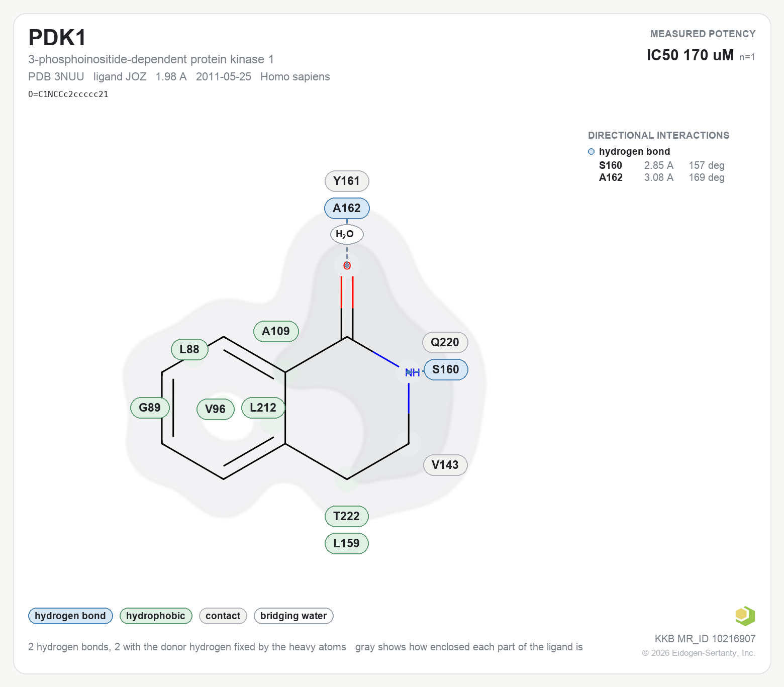Select residue tag Y161
784x687 pixels.
coord(347,181)
